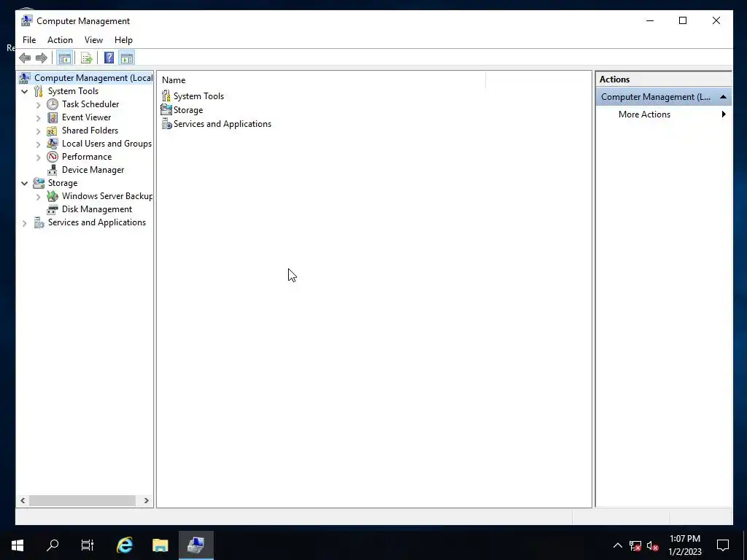The width and height of the screenshot is (747, 560).
Task: Open the File menu
Action: tap(29, 40)
